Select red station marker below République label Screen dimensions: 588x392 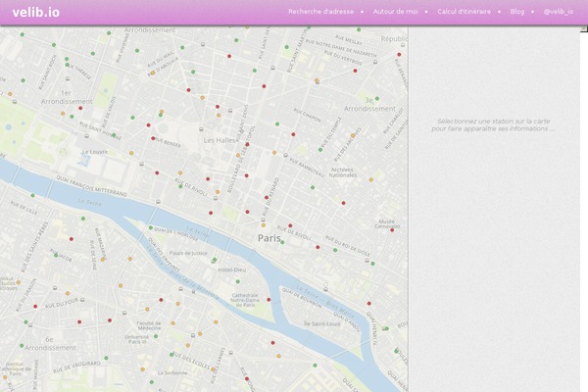[x=399, y=55]
